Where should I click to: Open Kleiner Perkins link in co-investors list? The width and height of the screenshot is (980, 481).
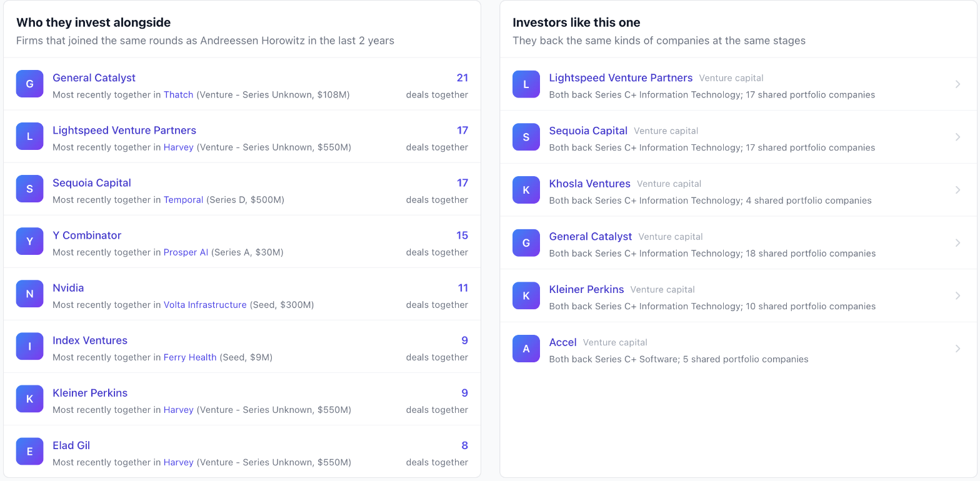pos(90,392)
